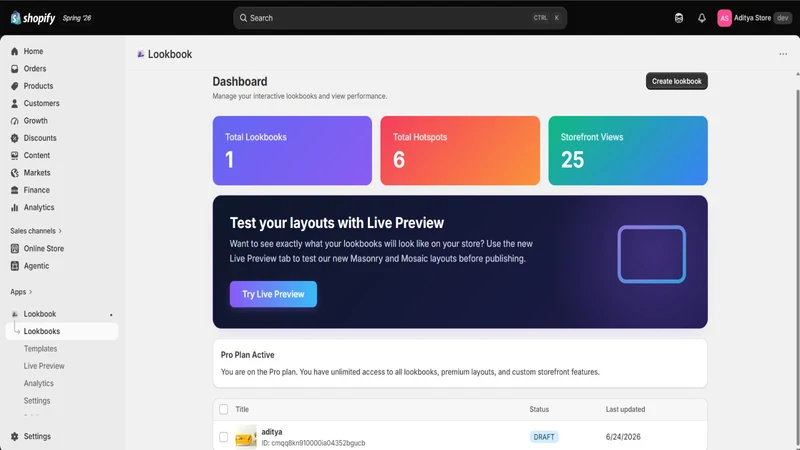The width and height of the screenshot is (800, 450).
Task: Click the Lookbook app icon in sidebar
Action: coord(14,314)
